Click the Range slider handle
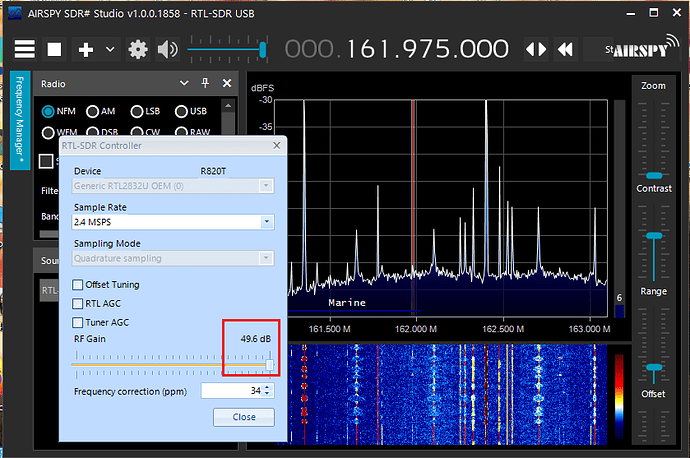 [654, 367]
